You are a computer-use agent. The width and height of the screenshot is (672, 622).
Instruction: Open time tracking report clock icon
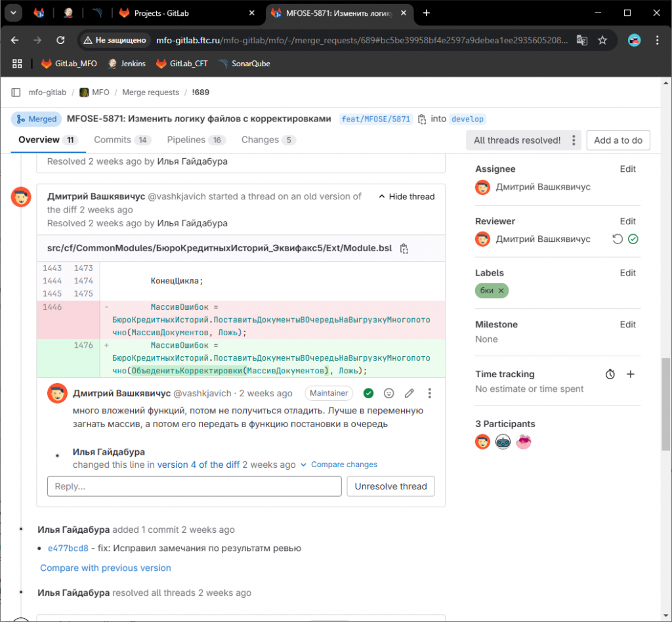610,374
